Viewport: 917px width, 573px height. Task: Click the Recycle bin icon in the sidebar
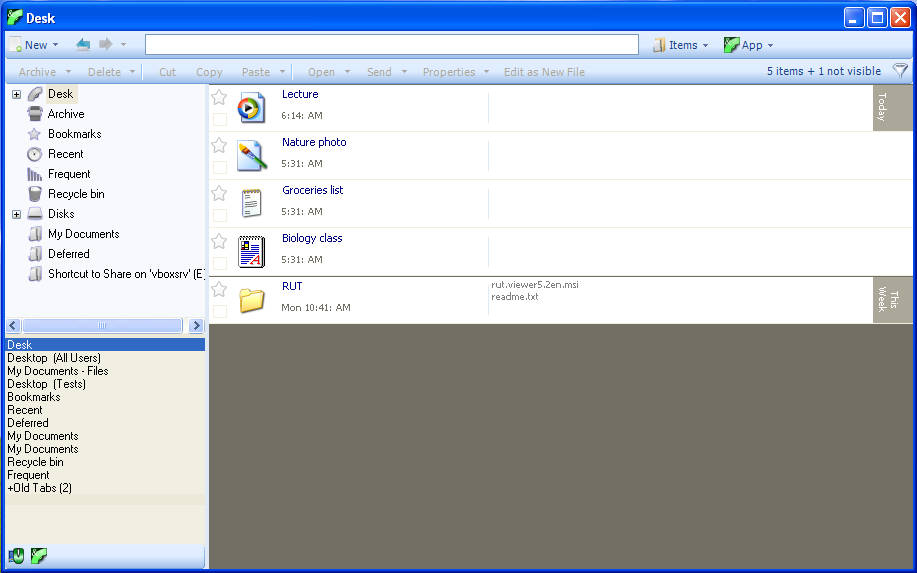click(x=35, y=194)
